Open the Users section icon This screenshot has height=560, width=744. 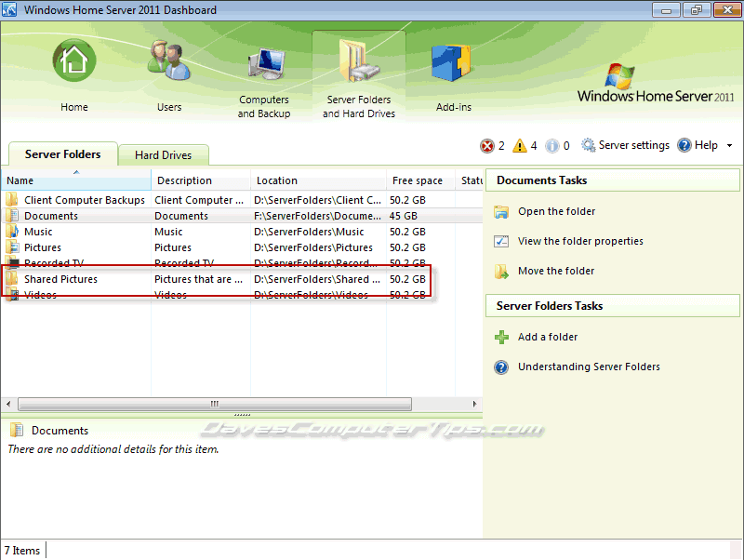(x=169, y=60)
